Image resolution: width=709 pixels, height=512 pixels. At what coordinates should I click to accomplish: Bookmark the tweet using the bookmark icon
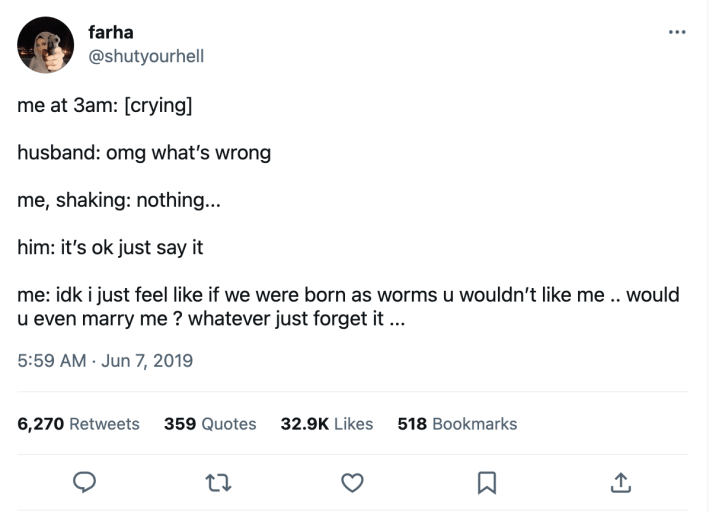tap(485, 483)
